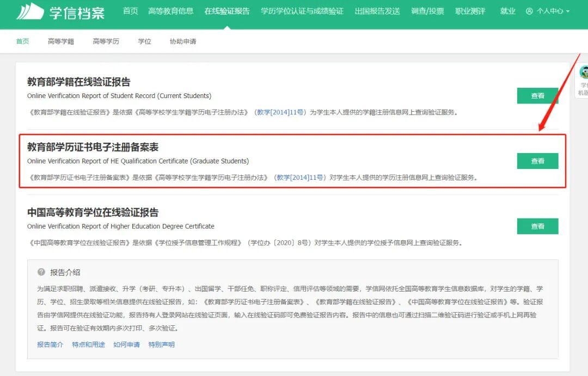Select 首页 in the top navigation
The image size is (588, 376).
coord(130,10)
